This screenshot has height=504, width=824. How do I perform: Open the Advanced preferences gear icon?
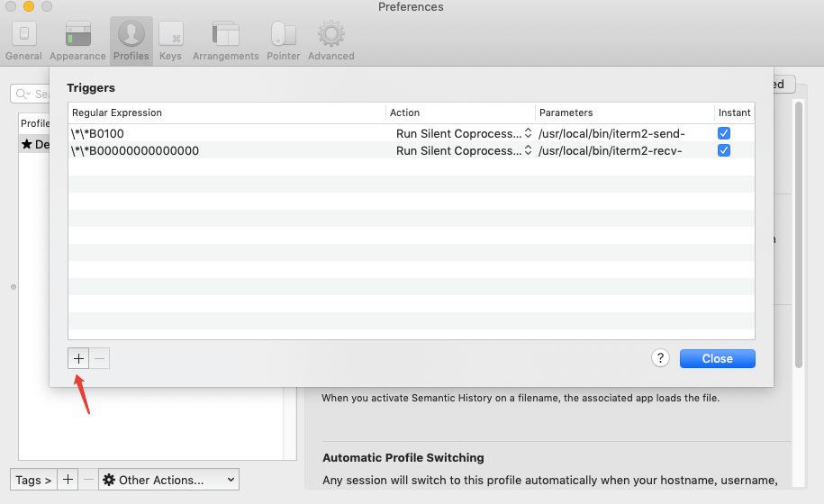[x=331, y=40]
